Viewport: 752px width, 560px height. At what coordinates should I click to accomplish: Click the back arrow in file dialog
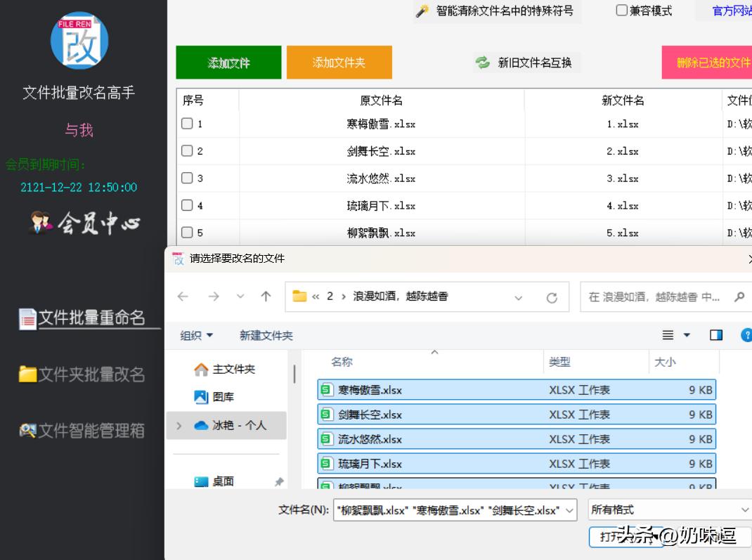click(183, 297)
